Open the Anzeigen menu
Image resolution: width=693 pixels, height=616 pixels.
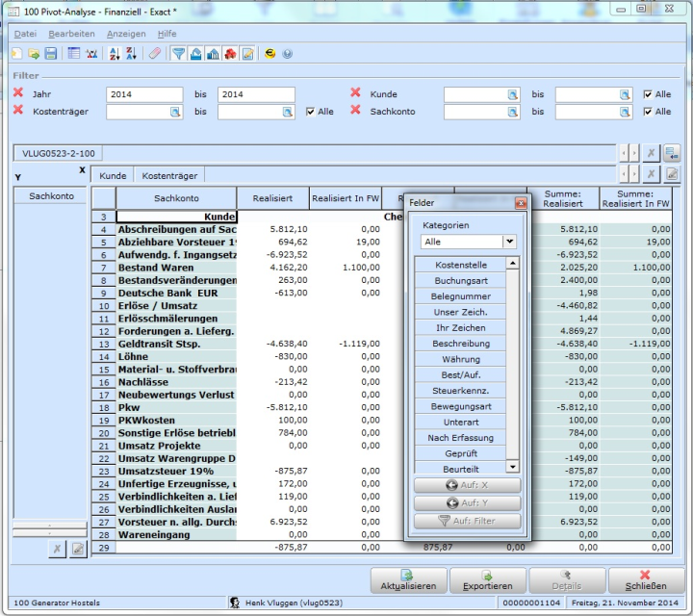(126, 34)
